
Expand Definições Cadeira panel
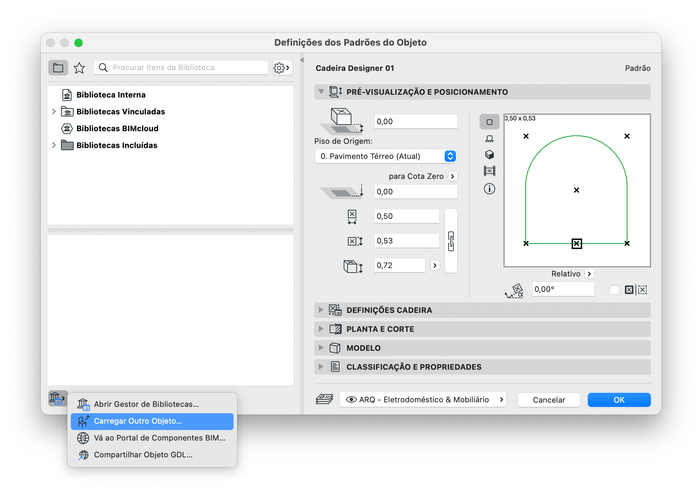pyautogui.click(x=321, y=310)
